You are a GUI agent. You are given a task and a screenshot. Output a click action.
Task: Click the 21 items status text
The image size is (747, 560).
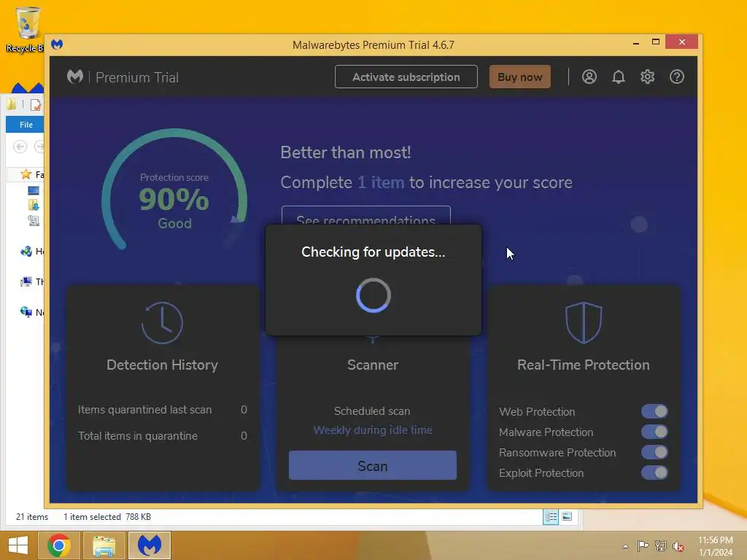pyautogui.click(x=32, y=517)
